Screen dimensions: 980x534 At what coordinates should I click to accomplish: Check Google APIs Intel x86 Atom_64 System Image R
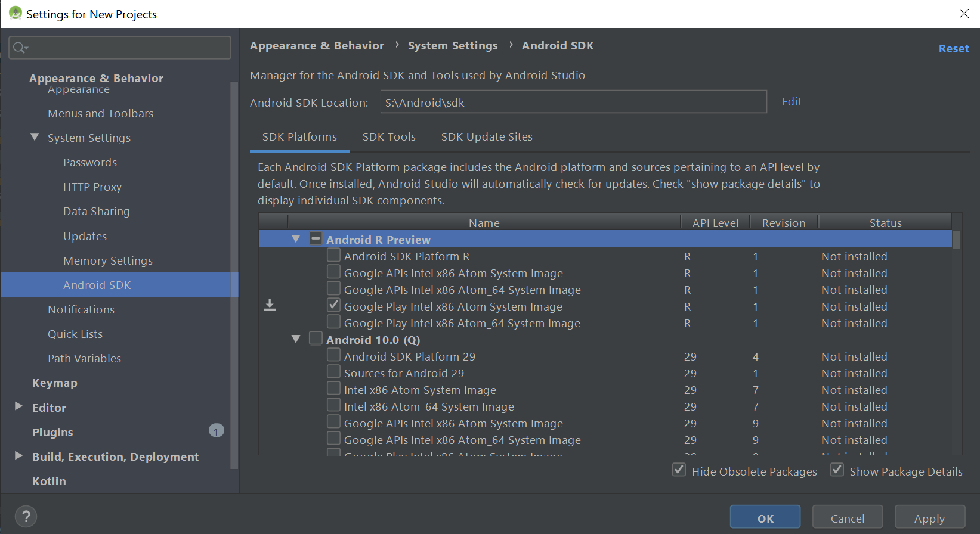point(333,288)
